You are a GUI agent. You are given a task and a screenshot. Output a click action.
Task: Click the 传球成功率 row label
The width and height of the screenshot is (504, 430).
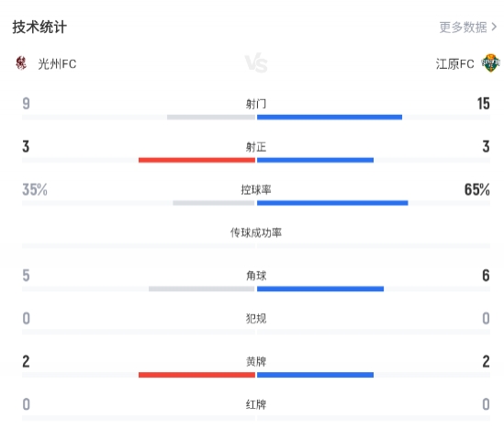click(256, 232)
